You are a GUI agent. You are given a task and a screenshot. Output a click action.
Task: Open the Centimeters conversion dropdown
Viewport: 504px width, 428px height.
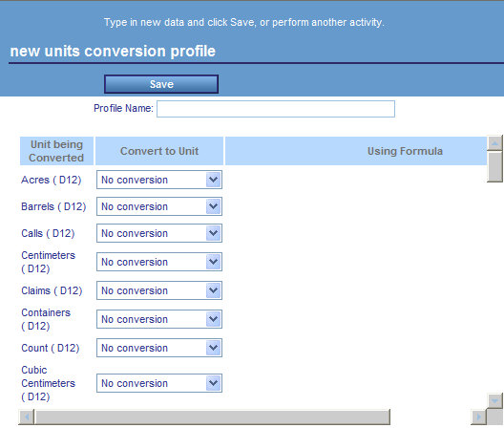[x=159, y=262]
